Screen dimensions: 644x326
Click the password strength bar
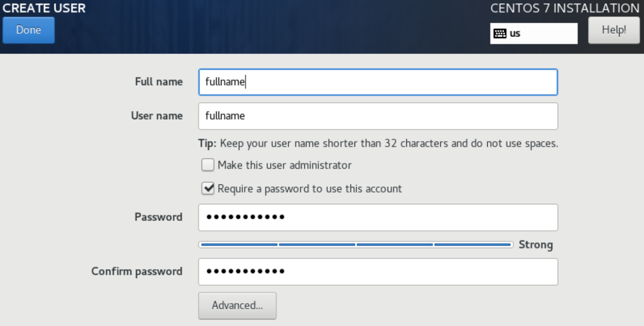pyautogui.click(x=356, y=245)
